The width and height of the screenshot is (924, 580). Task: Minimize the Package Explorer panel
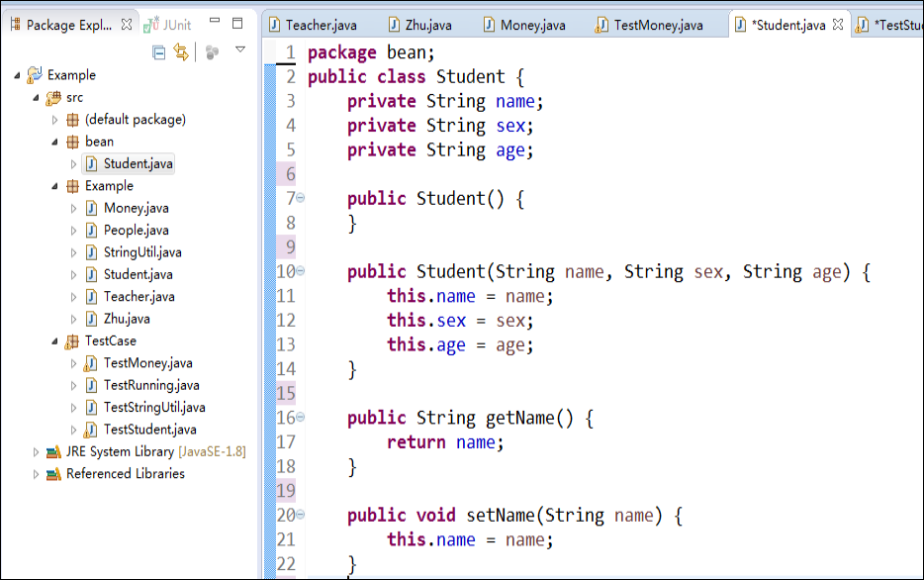pos(215,21)
